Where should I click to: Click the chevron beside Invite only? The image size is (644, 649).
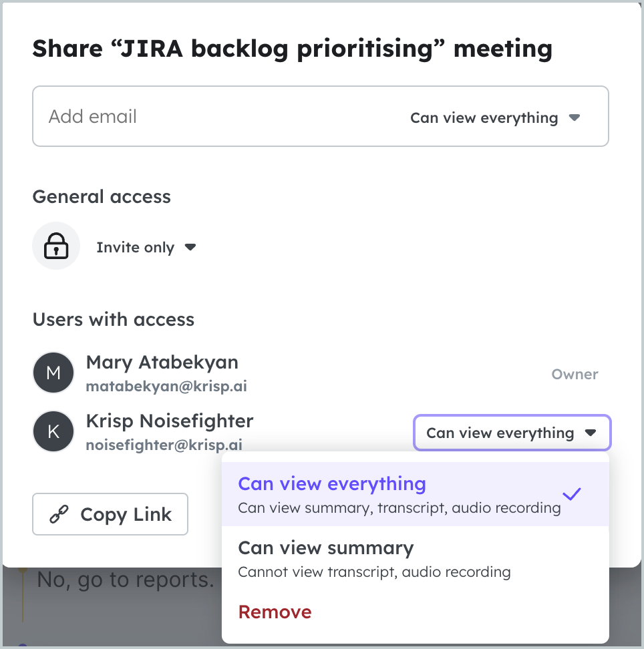coord(190,247)
